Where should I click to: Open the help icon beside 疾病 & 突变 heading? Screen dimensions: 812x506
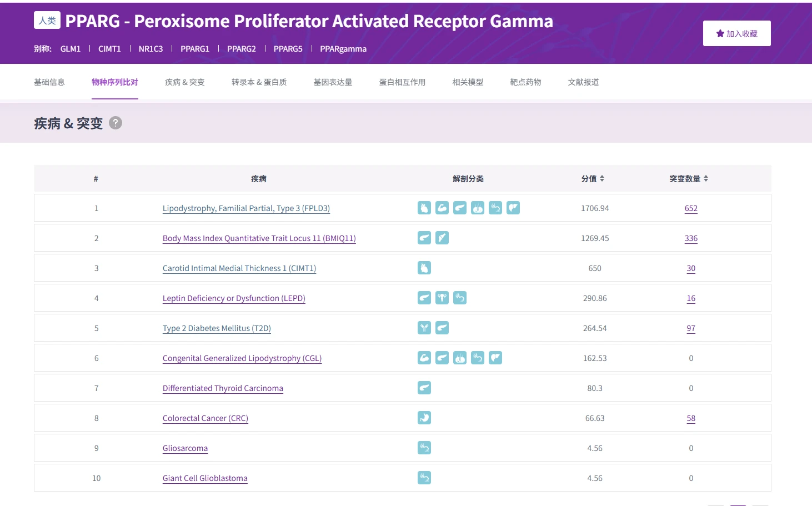pos(116,123)
